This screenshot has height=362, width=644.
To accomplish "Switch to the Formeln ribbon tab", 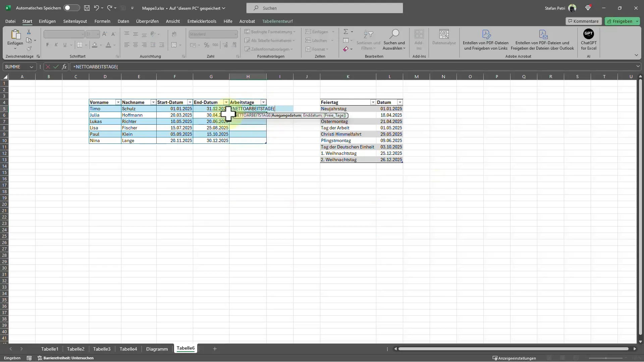I will pos(102,21).
